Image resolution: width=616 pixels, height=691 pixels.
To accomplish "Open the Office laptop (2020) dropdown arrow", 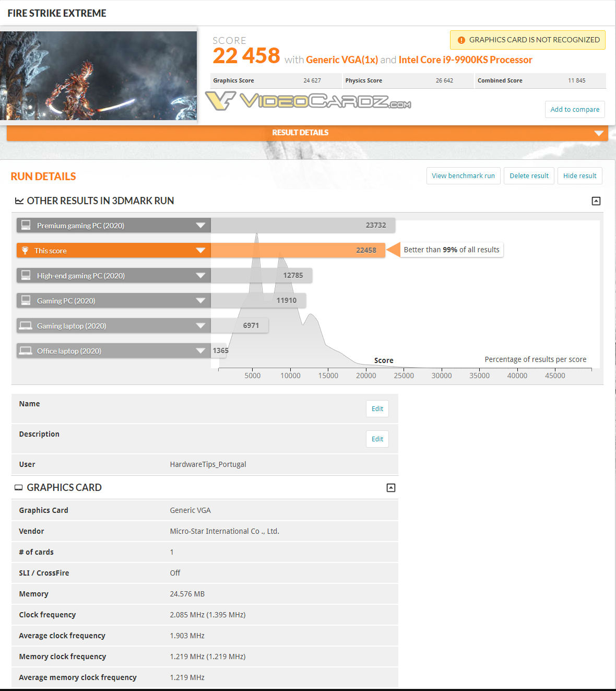I will (x=200, y=350).
